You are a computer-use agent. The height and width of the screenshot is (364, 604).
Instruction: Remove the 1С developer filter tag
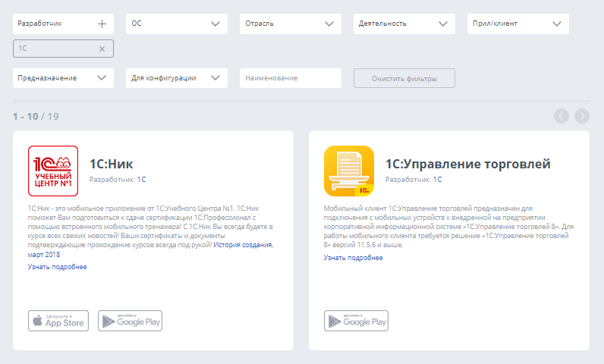click(x=102, y=49)
